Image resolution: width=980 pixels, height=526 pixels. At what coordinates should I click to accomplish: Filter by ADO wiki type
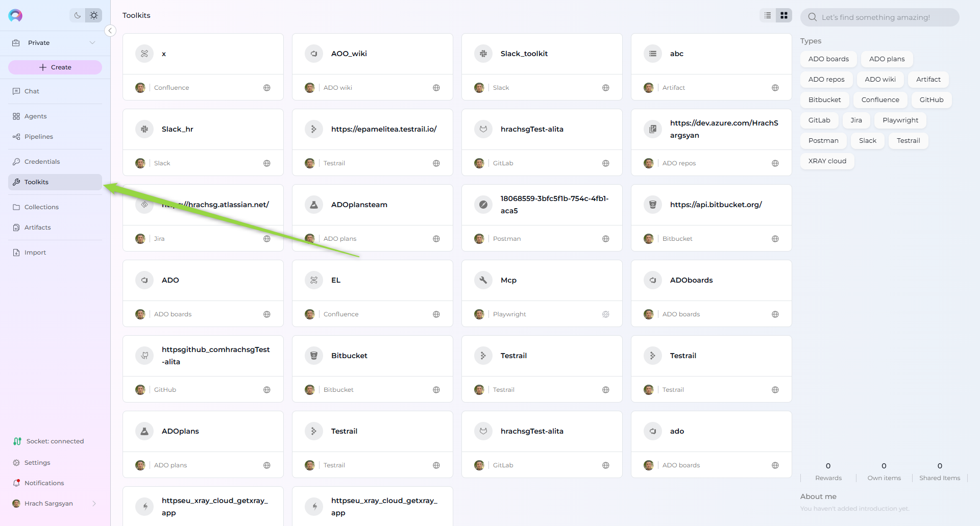pyautogui.click(x=880, y=80)
